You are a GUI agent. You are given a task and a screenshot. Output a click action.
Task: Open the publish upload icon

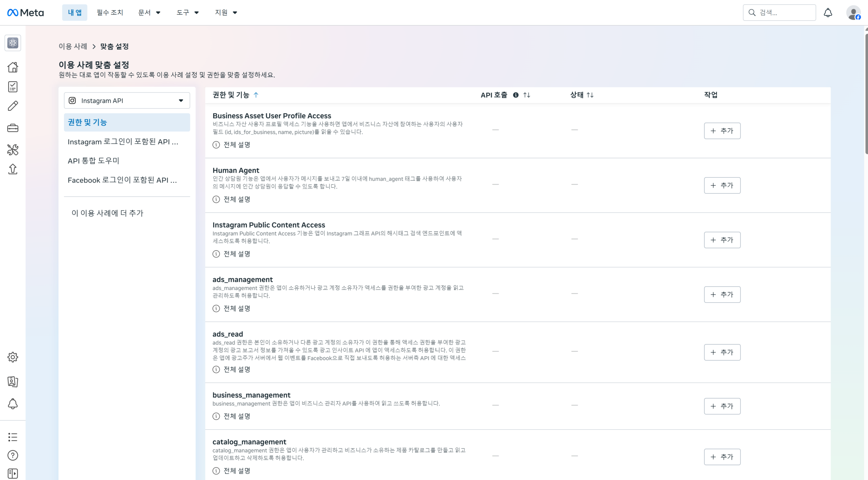click(x=13, y=169)
